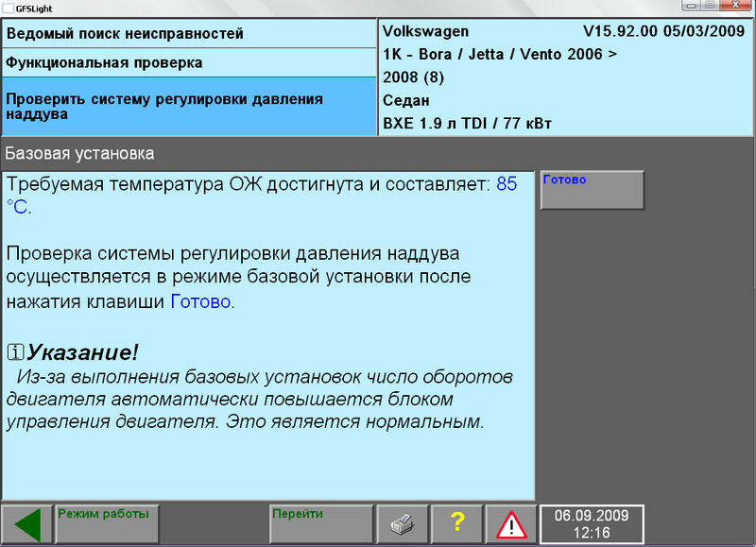
Task: Click the 'Указание!' heading
Action: (x=82, y=352)
